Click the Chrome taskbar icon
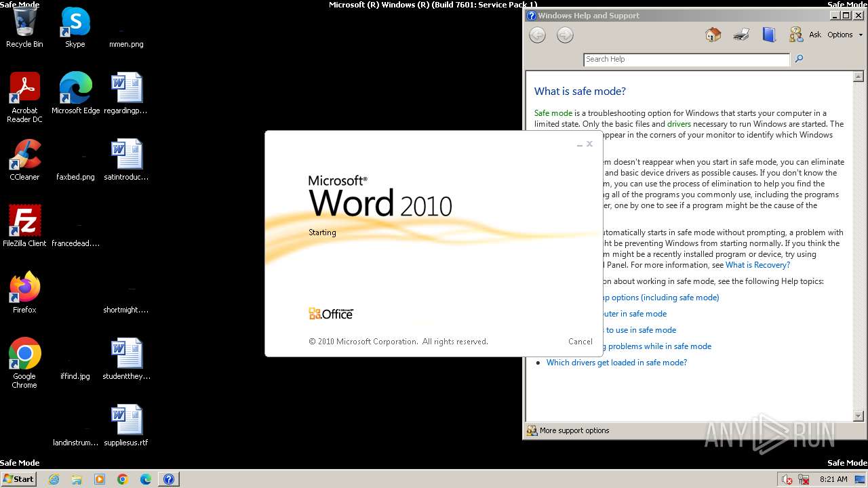 point(123,479)
